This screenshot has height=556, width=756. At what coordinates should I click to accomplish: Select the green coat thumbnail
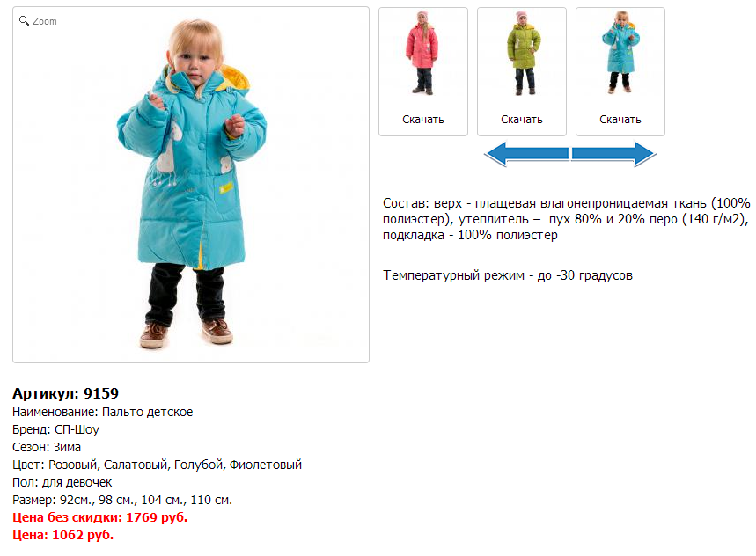click(x=523, y=53)
